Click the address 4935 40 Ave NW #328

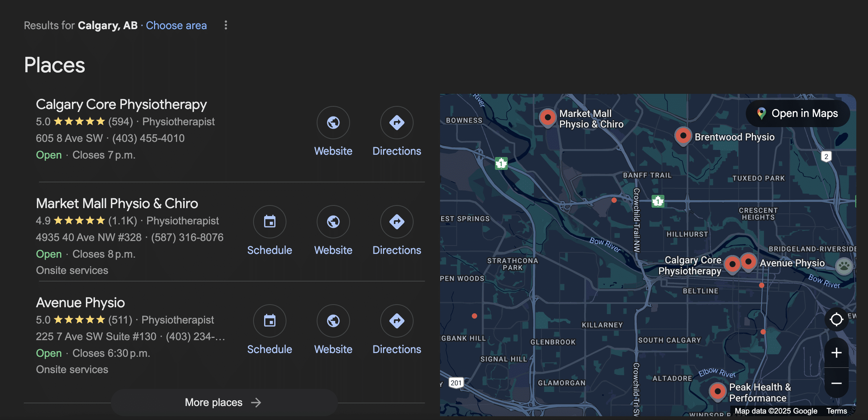[x=89, y=238]
